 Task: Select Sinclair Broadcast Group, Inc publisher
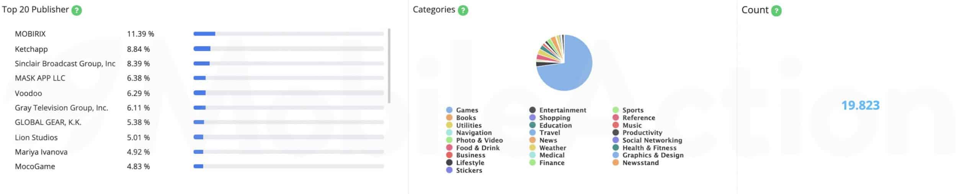(x=65, y=64)
